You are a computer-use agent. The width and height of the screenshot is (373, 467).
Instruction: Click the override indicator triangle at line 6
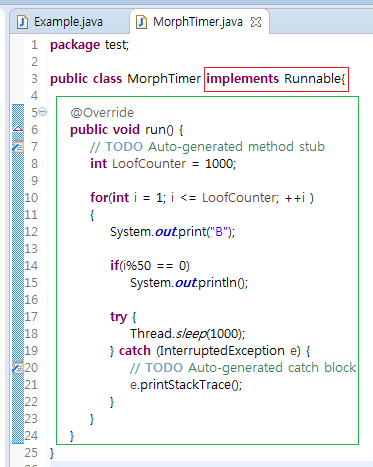[18, 128]
